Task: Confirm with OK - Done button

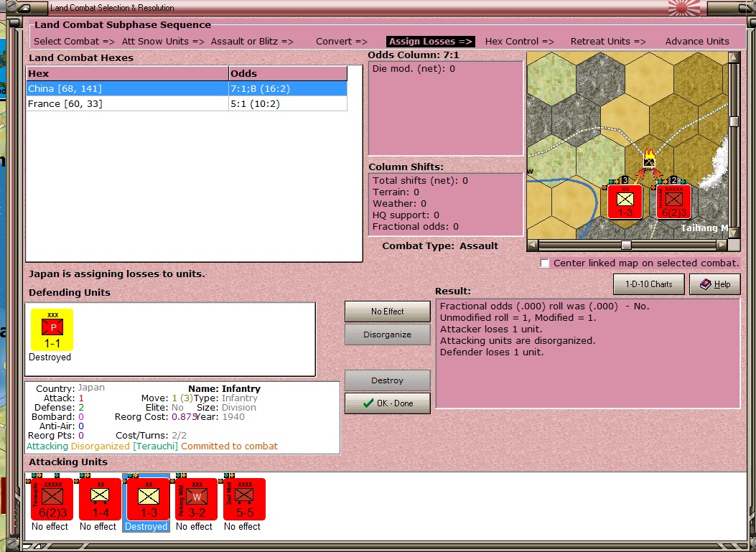Action: [387, 403]
